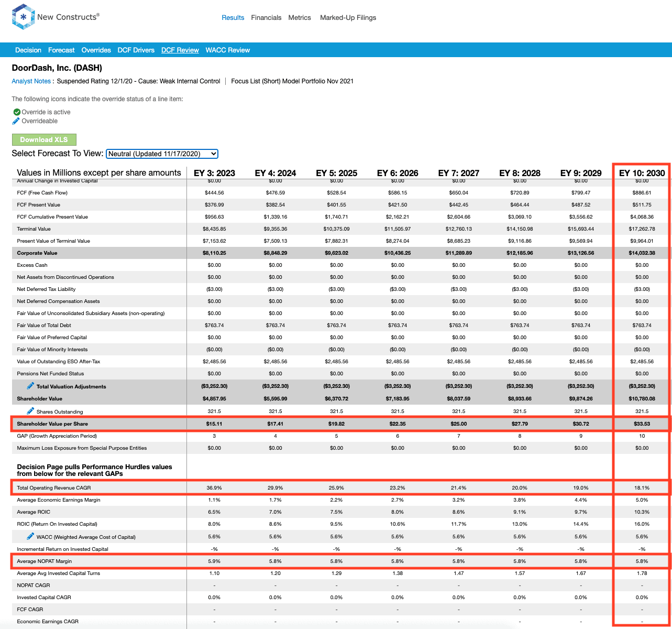Click the Download XLS button
Viewport: 672px width, 629px height.
point(44,139)
